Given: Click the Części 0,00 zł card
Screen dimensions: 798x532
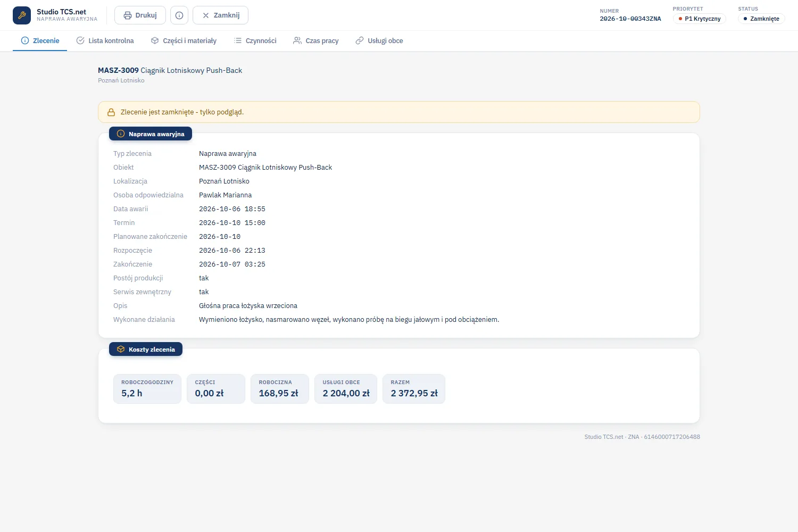Looking at the screenshot, I should pos(216,389).
